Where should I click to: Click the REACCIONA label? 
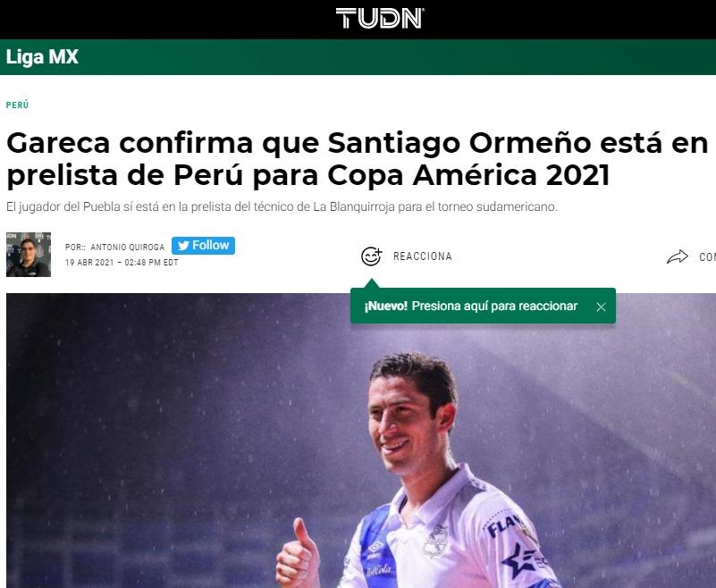coord(423,256)
